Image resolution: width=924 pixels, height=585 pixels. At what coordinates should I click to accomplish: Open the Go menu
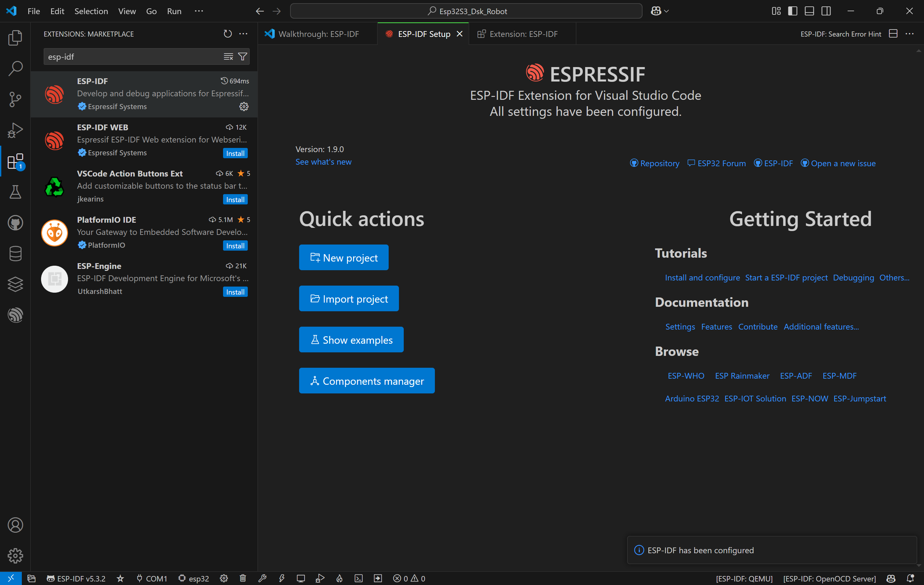tap(151, 11)
